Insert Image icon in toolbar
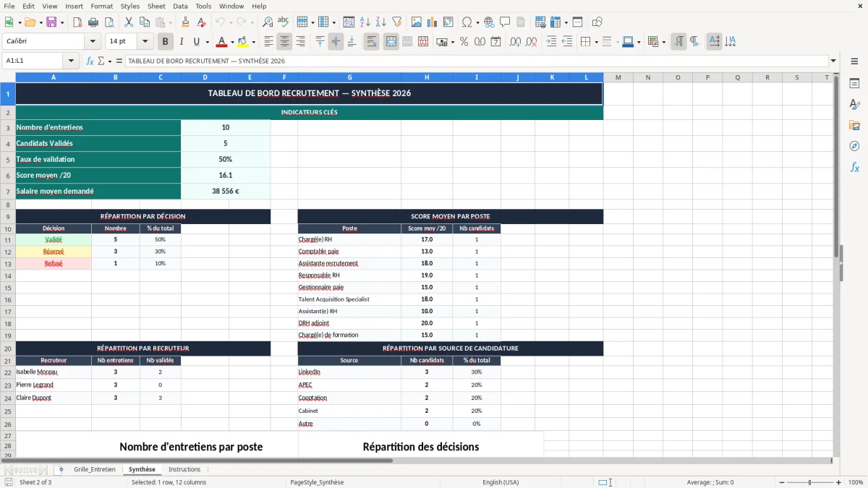868x488 pixels. (416, 22)
